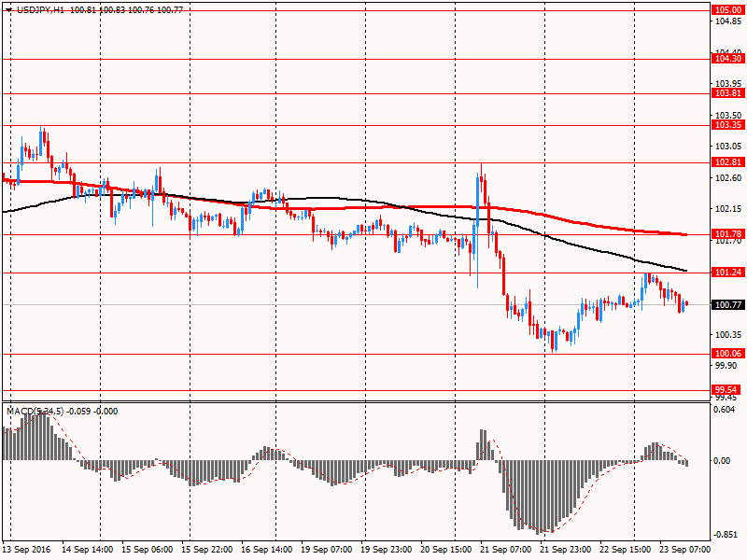Select the 102.60 price scale value
This screenshot has height=560, width=747.
pos(728,178)
